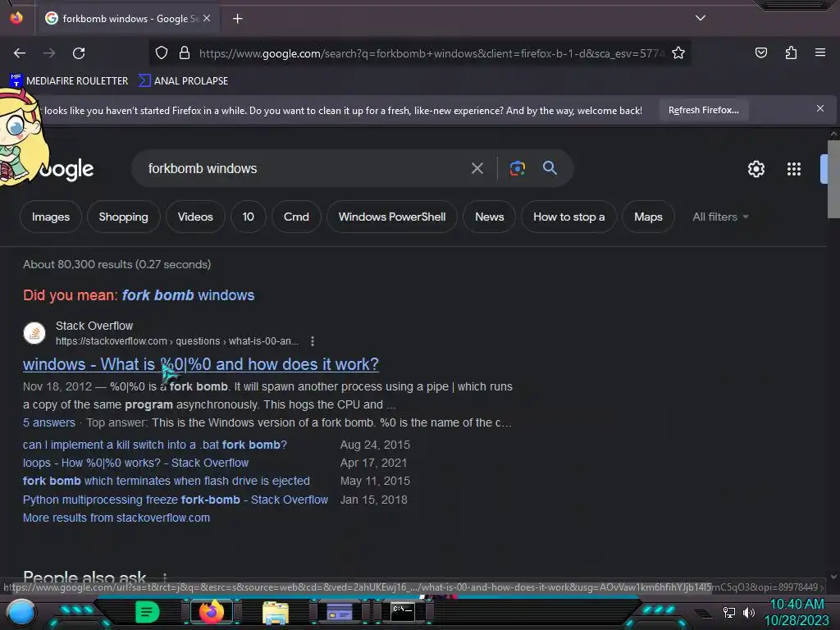Viewport: 840px width, 630px height.
Task: Click the page vertical scrollbar thumb
Action: pyautogui.click(x=833, y=180)
